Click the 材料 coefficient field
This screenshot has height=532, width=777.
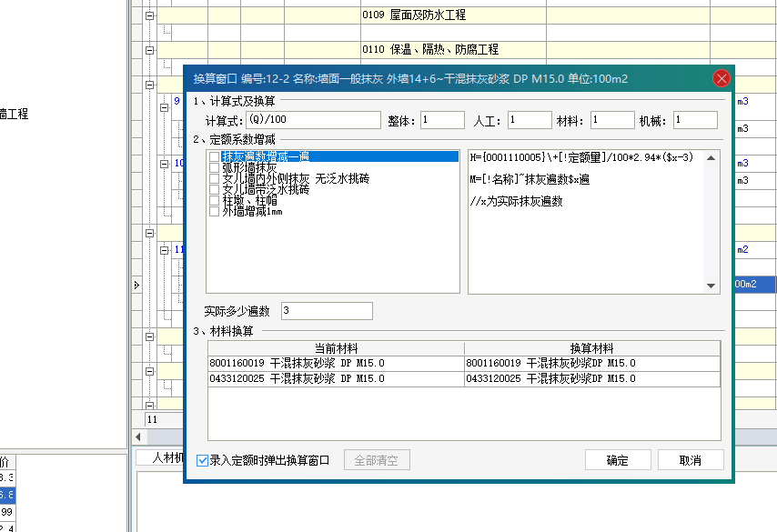612,120
